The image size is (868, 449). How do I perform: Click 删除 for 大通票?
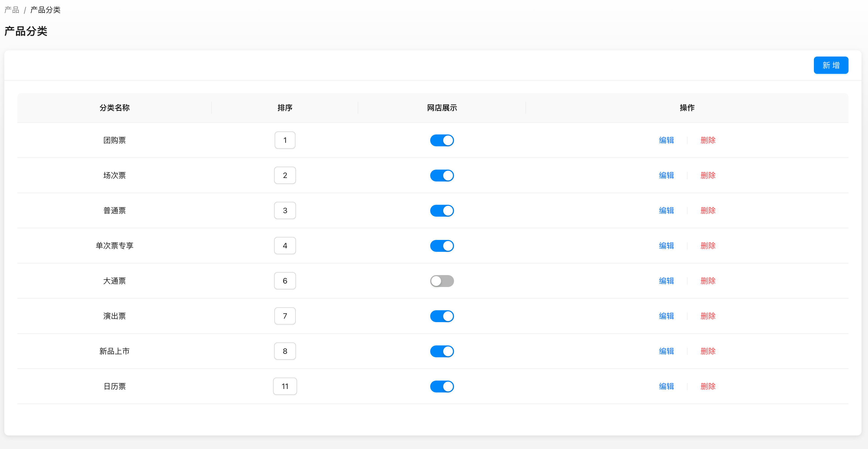708,280
